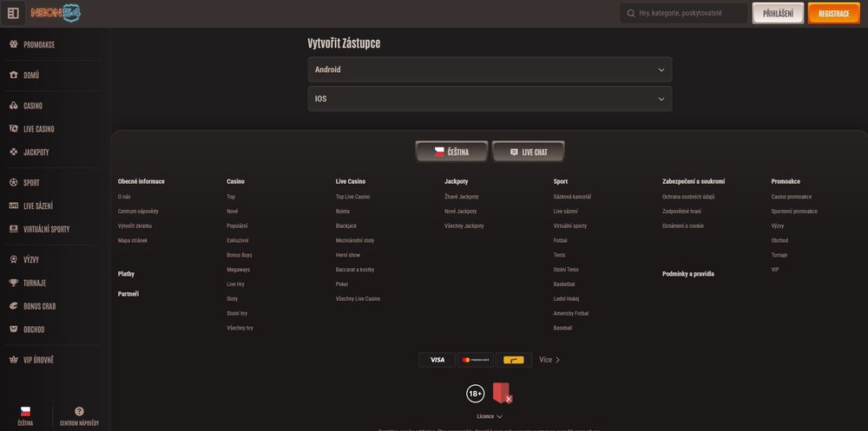Open Turnaje trophy icon in sidebar

pyautogui.click(x=13, y=283)
